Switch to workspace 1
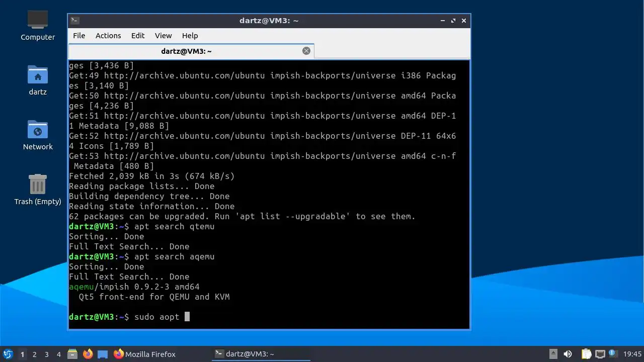The width and height of the screenshot is (644, 362). coord(22,354)
